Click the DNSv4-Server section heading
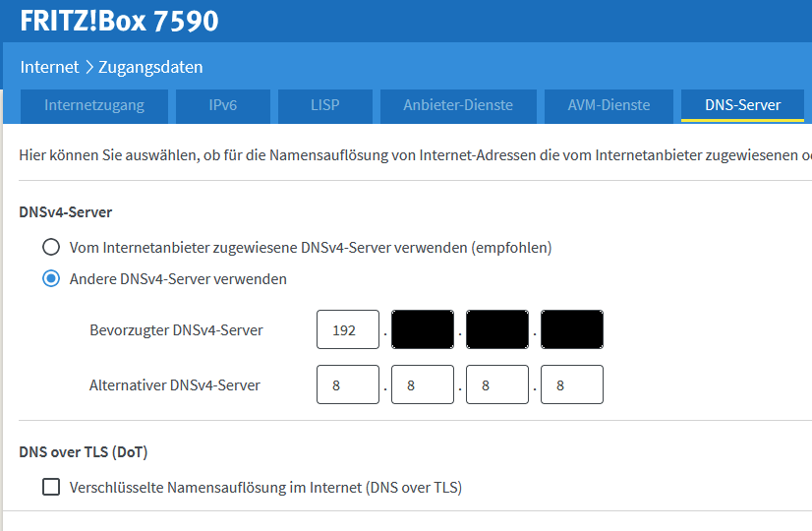This screenshot has height=531, width=812. 65,211
